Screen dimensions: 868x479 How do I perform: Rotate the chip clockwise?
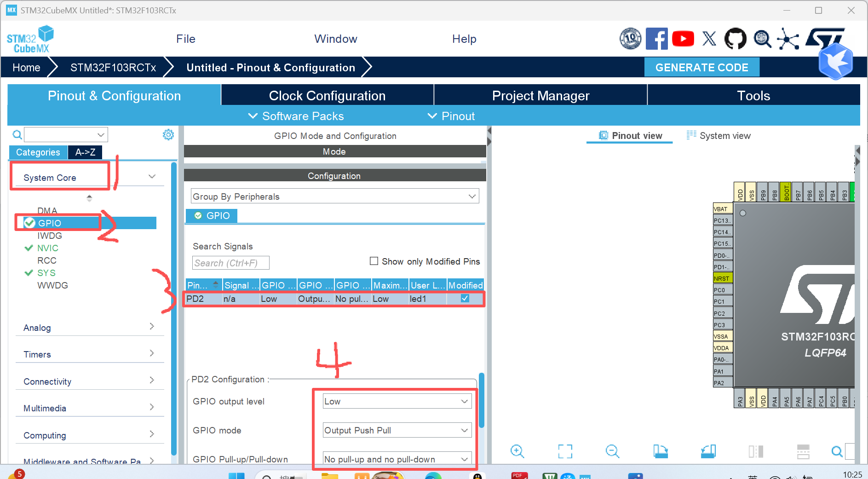point(661,451)
